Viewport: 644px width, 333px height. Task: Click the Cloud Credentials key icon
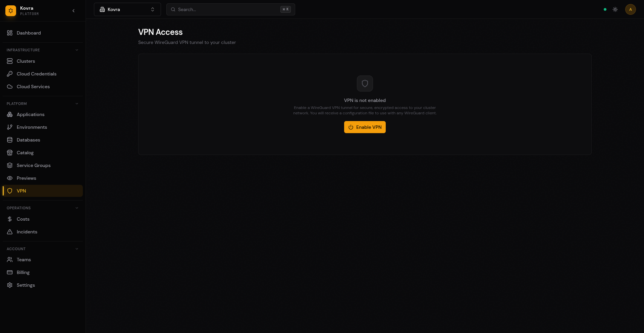coord(10,74)
